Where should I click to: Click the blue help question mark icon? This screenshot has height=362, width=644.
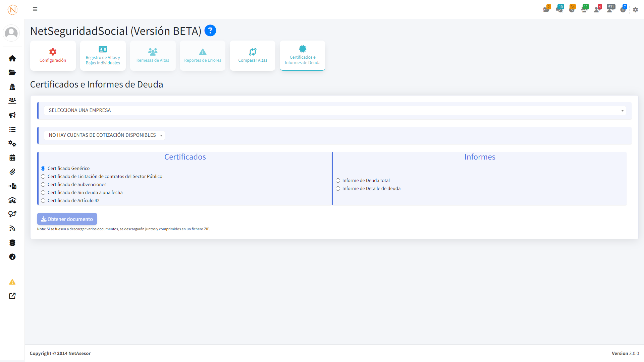click(210, 31)
